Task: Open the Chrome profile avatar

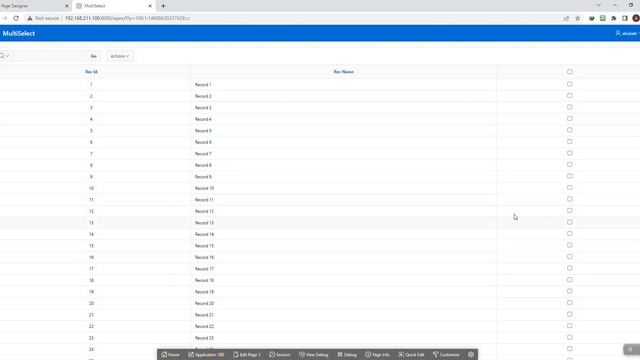Action: click(x=636, y=18)
